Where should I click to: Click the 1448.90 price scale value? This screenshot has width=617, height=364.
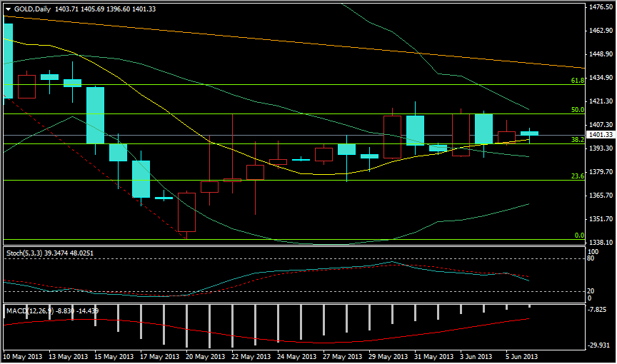[x=601, y=54]
